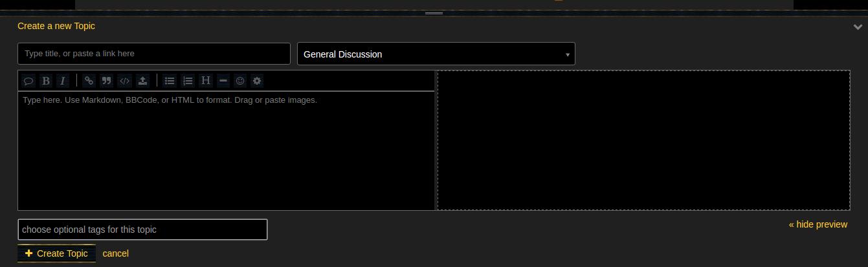Insert a heading with the H icon
The image size is (868, 267).
click(206, 81)
